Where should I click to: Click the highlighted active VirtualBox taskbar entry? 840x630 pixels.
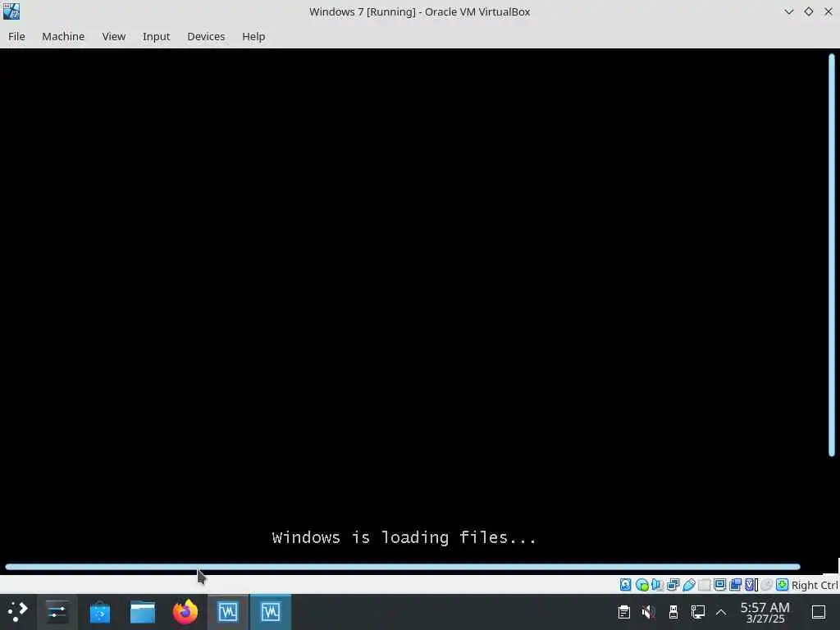click(x=271, y=612)
